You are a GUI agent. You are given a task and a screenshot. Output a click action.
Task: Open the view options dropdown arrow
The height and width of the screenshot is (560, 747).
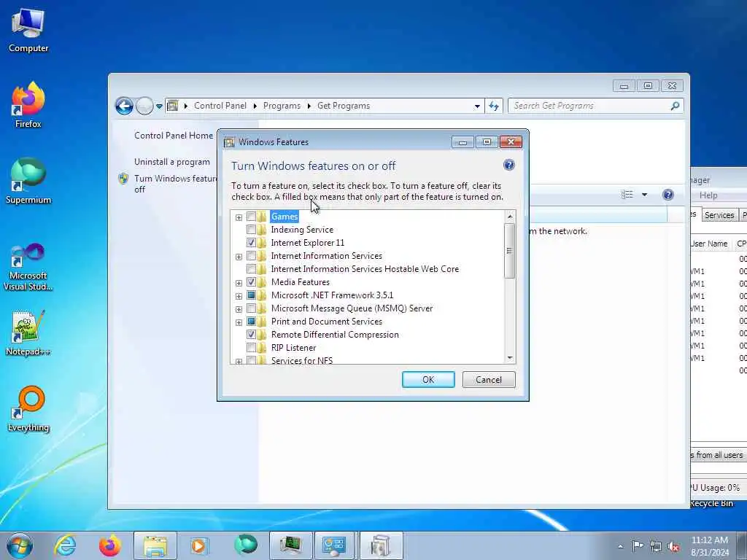(644, 194)
